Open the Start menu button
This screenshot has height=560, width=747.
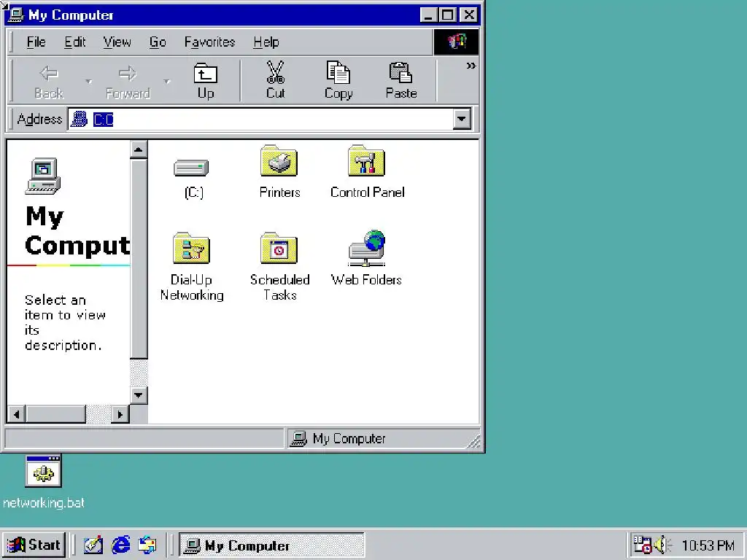34,545
